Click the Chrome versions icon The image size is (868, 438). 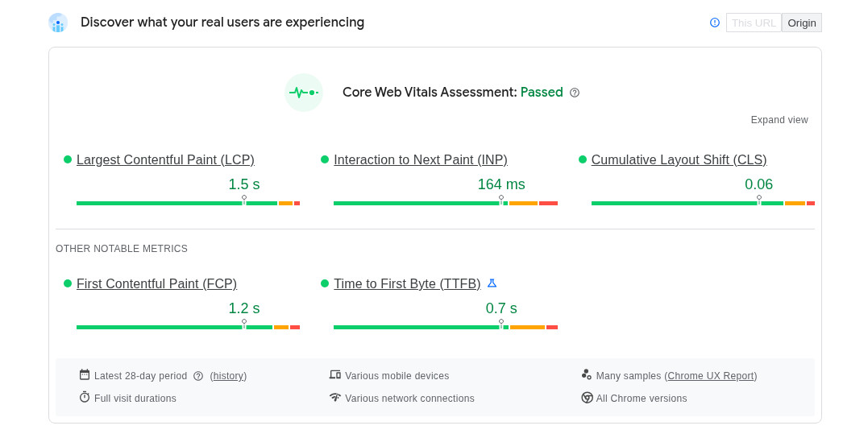(x=587, y=398)
